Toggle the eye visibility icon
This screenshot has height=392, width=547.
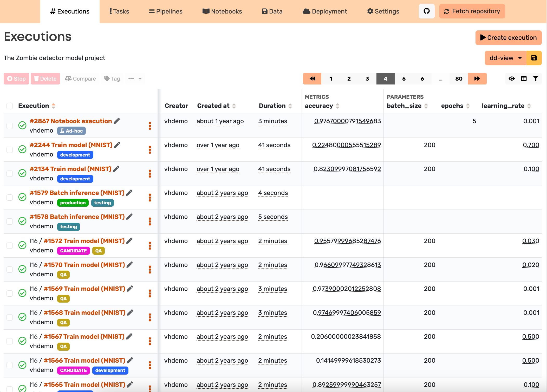pyautogui.click(x=511, y=79)
